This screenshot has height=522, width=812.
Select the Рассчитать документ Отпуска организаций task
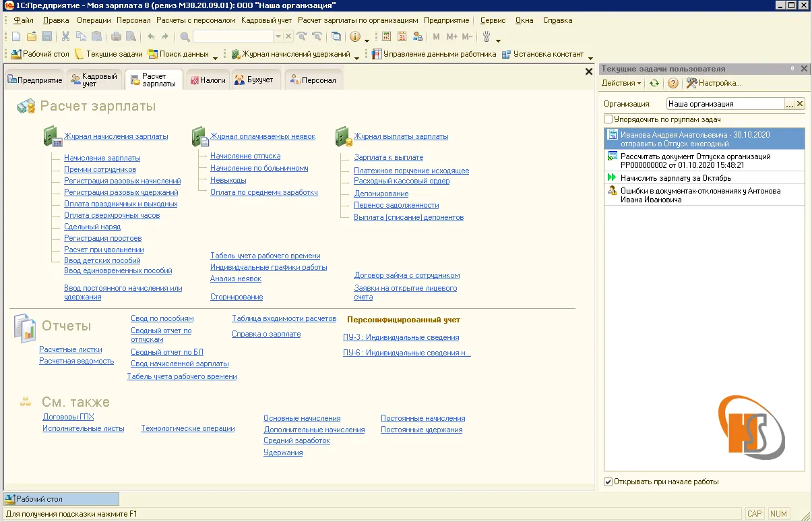tap(704, 161)
